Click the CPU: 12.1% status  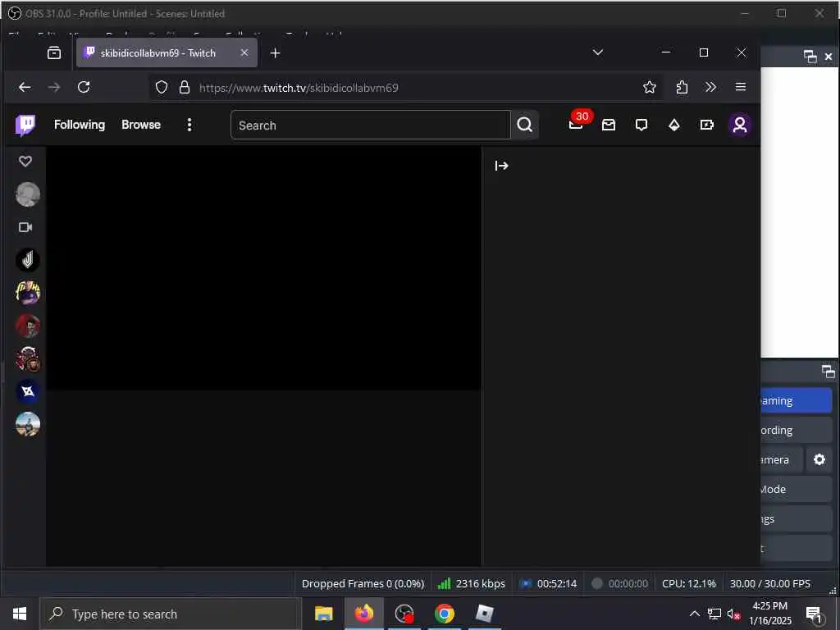[x=688, y=583]
